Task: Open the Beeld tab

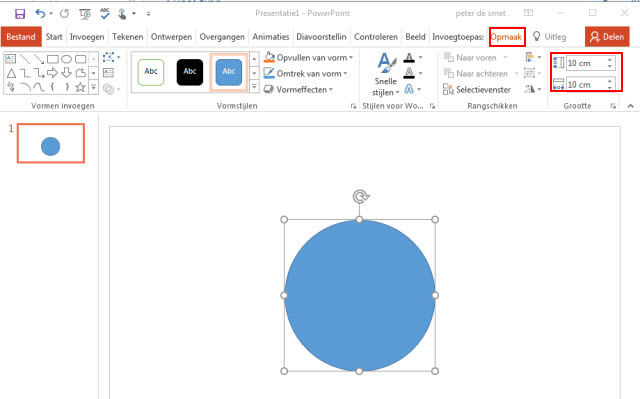Action: click(415, 37)
